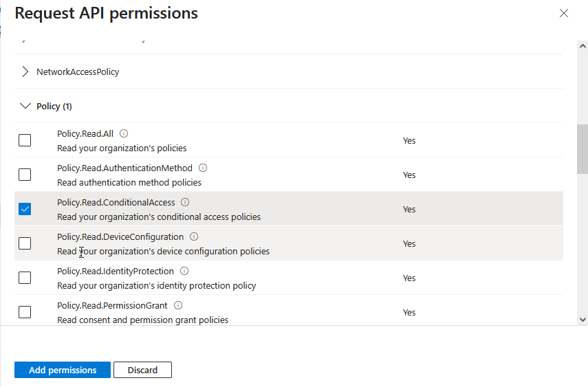Open info icon for Policy.Read.PermissionGrant
This screenshot has width=588, height=387.
coord(177,305)
